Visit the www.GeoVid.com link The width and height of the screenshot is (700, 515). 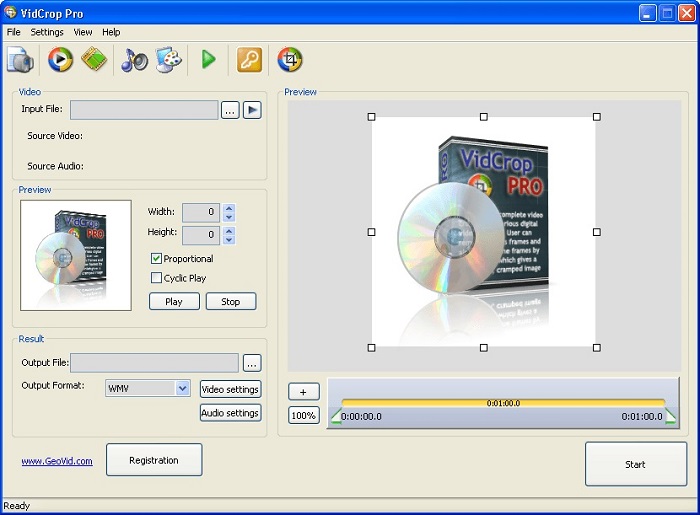coord(57,461)
